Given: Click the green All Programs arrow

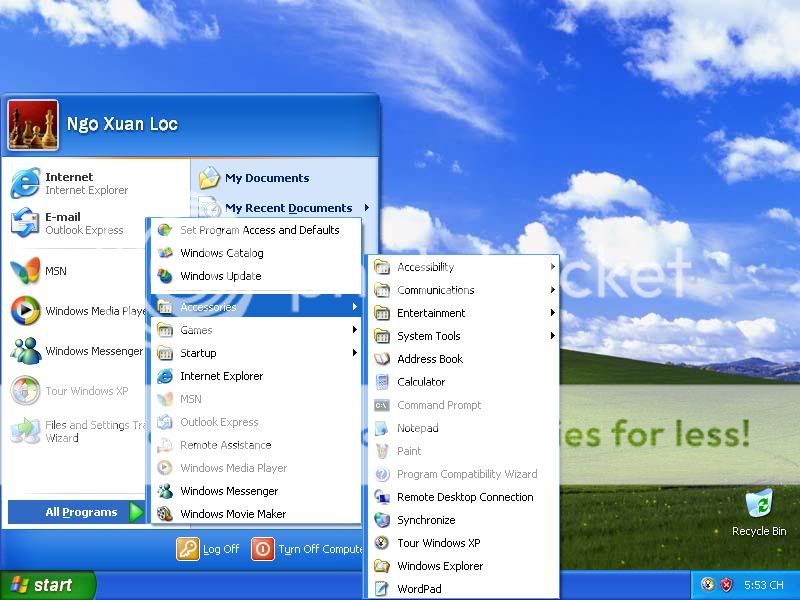Looking at the screenshot, I should pyautogui.click(x=136, y=512).
